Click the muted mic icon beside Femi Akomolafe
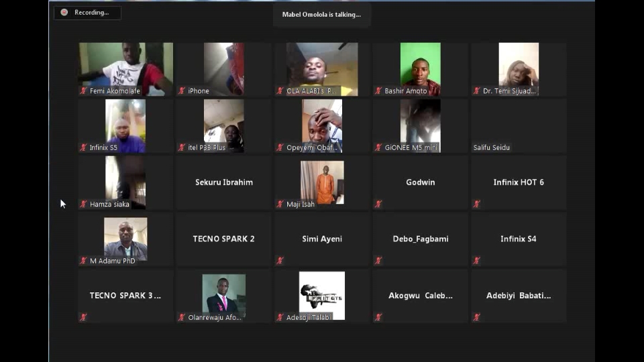This screenshot has width=644, height=362. point(83,90)
